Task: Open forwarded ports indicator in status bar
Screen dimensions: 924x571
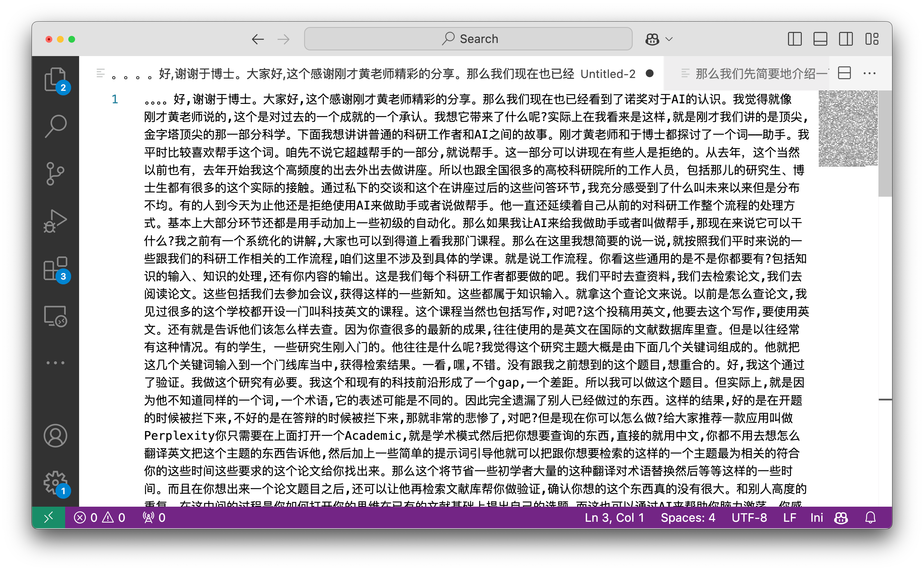Action: point(154,517)
